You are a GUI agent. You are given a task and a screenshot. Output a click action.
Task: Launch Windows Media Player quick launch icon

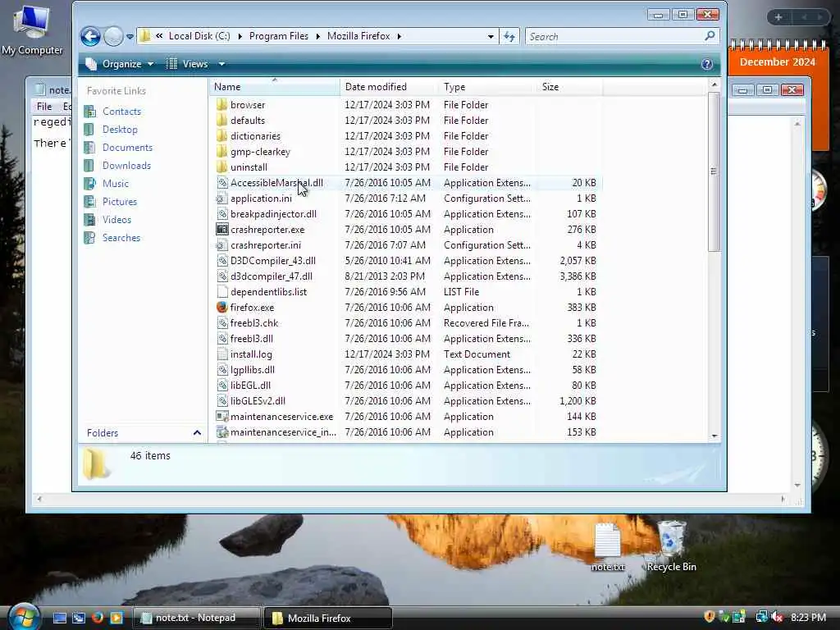116,618
